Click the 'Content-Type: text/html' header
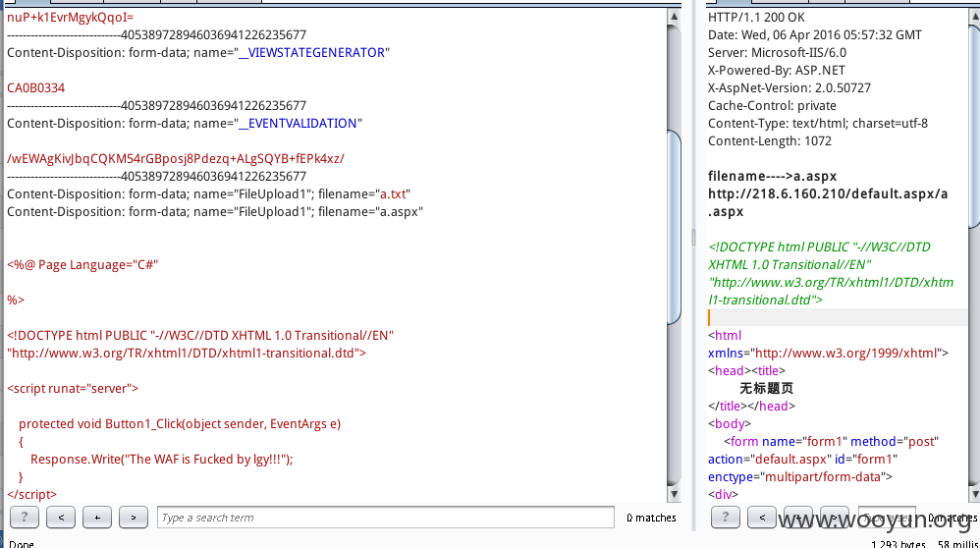This screenshot has width=980, height=548. 818,123
